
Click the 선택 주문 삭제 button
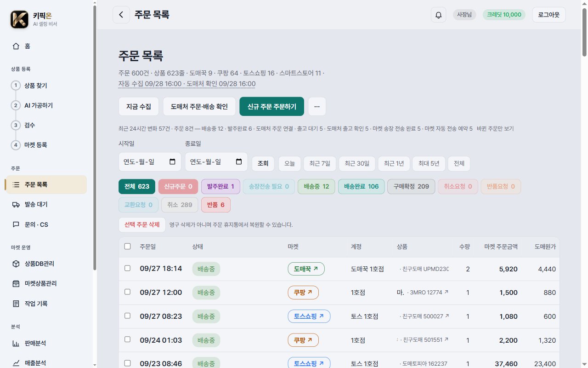pos(142,225)
